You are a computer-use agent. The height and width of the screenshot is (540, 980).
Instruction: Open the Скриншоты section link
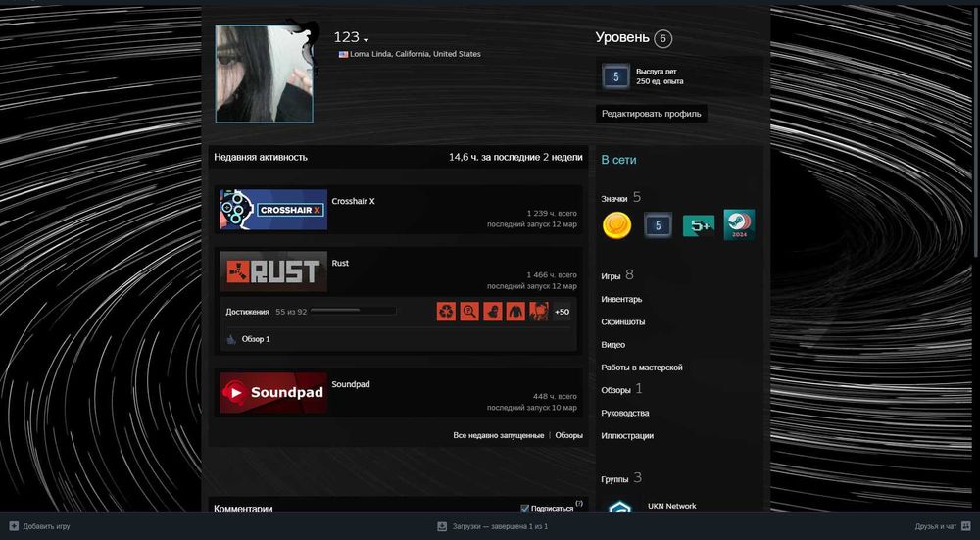pos(623,321)
